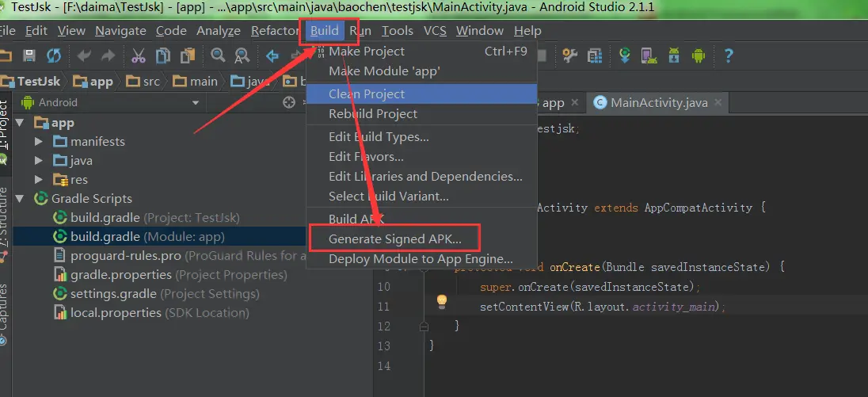Select local.properties (SDK Location)
The height and width of the screenshot is (397, 868).
[x=151, y=313]
